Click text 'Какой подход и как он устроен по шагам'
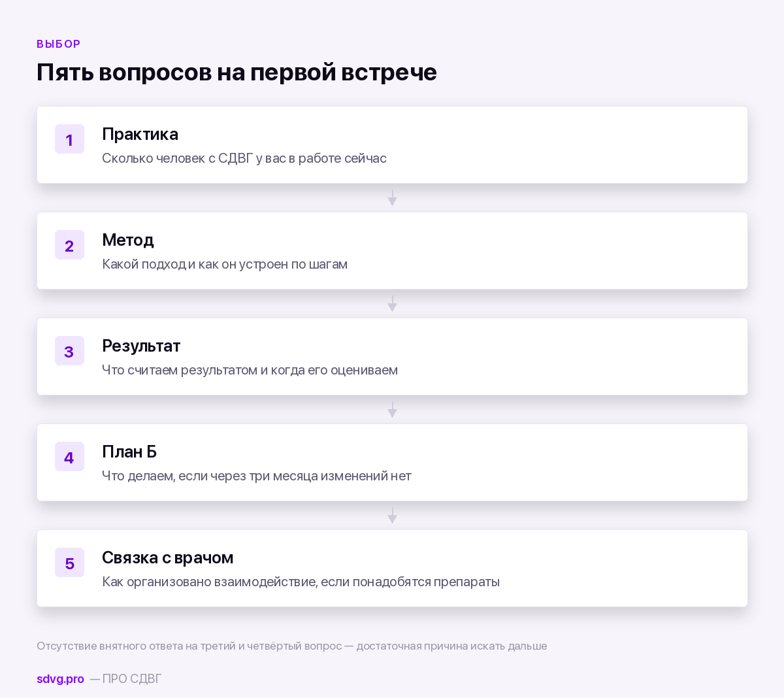 coord(225,264)
